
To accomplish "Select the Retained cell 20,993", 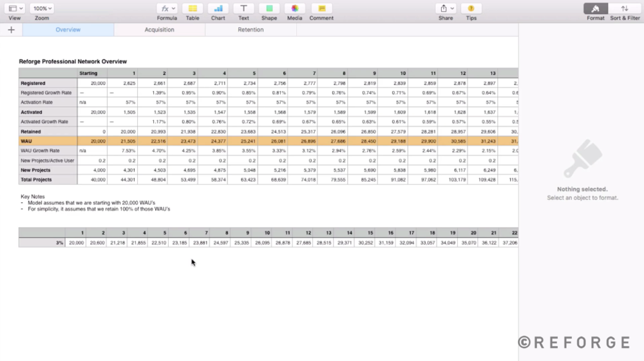I will [x=153, y=132].
